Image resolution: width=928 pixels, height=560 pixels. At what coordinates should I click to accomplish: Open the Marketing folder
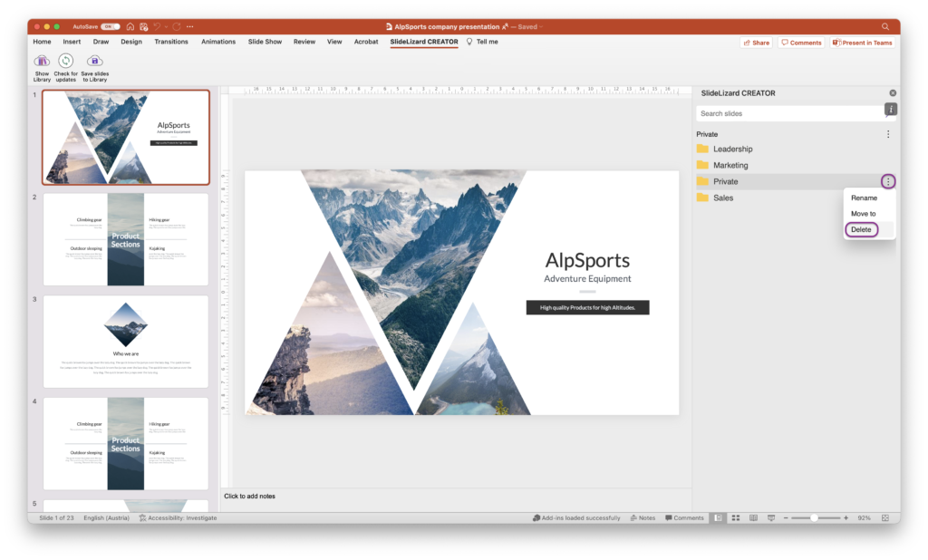730,165
